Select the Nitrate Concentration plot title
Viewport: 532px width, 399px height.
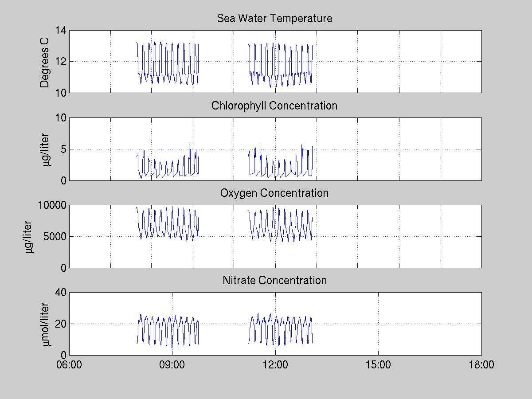(x=274, y=281)
